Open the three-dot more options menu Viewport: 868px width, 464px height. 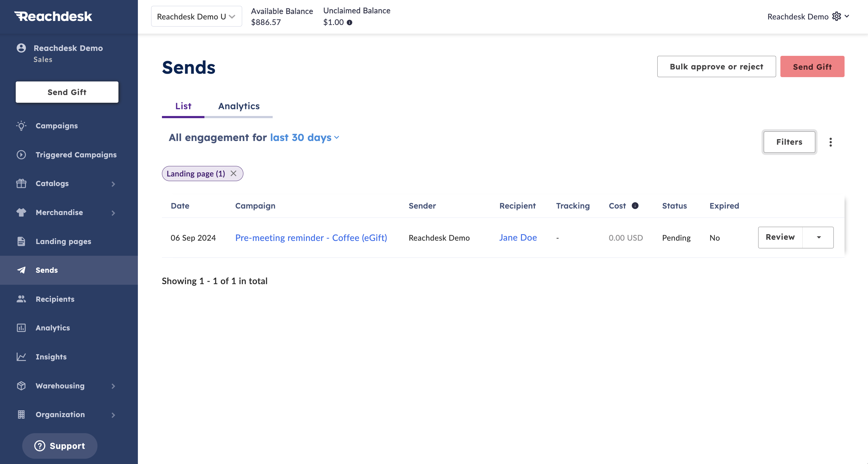831,142
